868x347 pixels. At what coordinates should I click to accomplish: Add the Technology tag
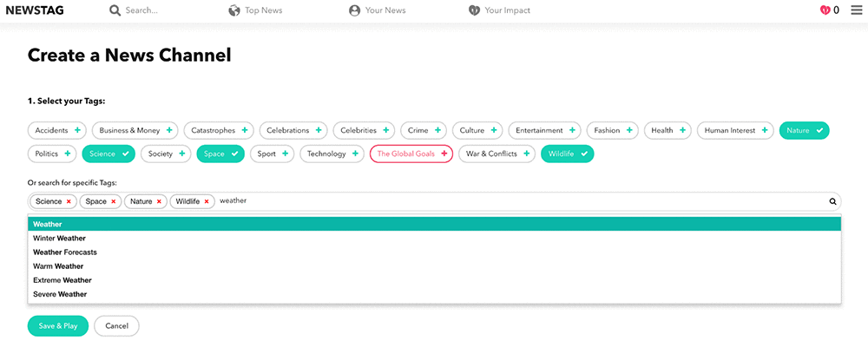332,154
